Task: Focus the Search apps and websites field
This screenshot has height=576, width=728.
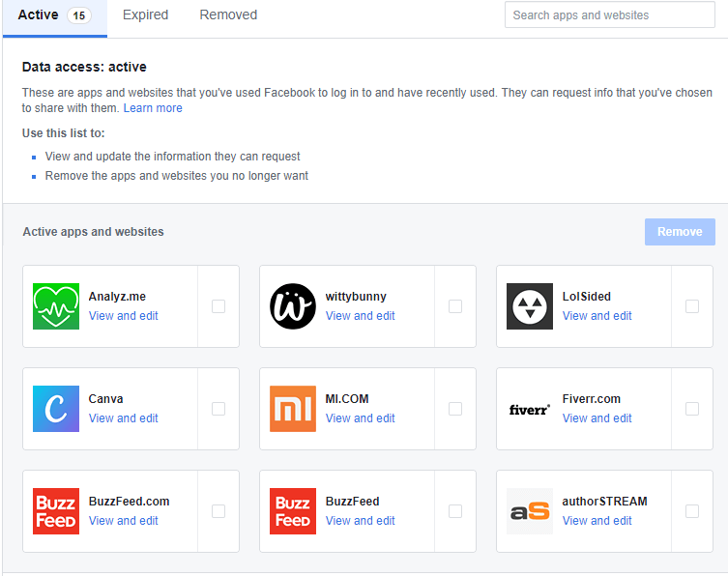Action: coord(610,14)
